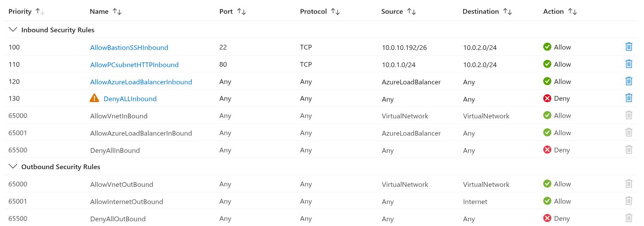Select the AllowInternetOutBound rule row
Image resolution: width=644 pixels, height=226 pixels.
click(x=321, y=201)
